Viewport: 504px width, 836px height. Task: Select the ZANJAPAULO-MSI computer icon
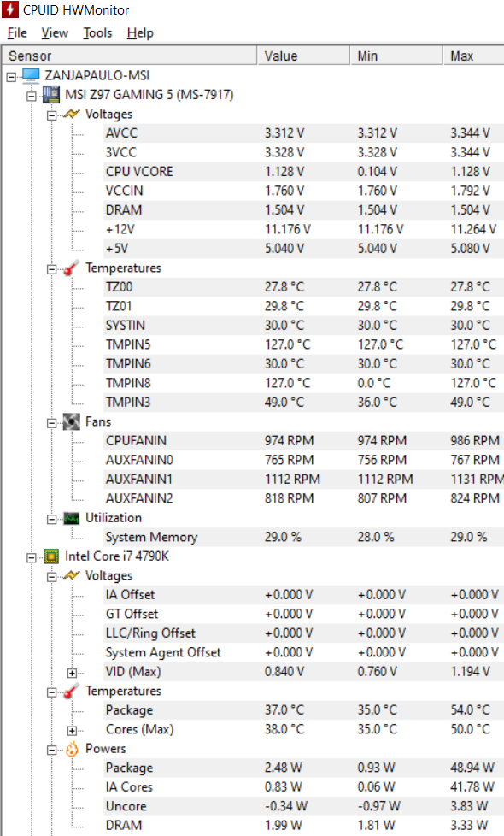point(31,76)
